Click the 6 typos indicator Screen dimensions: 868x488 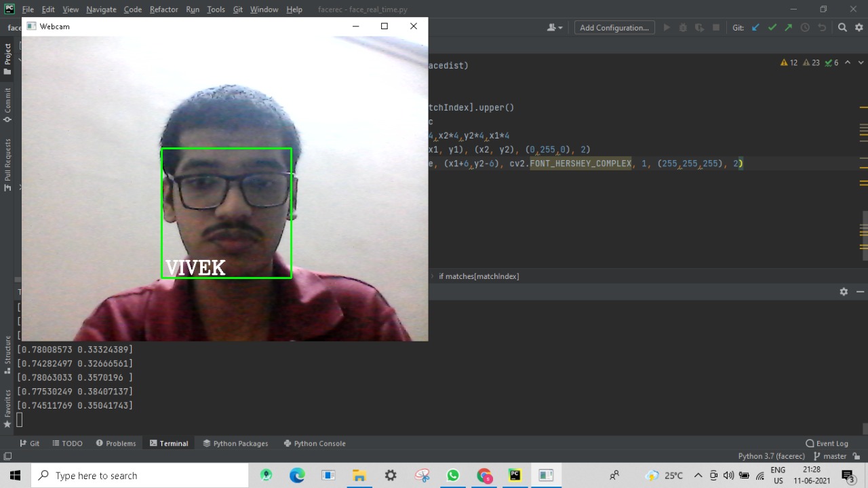[x=831, y=62]
